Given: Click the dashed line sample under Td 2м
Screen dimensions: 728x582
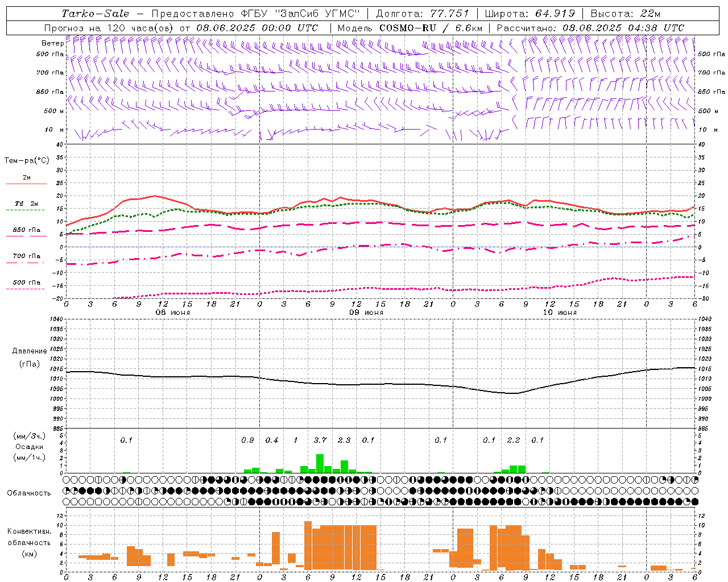Looking at the screenshot, I should (x=25, y=210).
